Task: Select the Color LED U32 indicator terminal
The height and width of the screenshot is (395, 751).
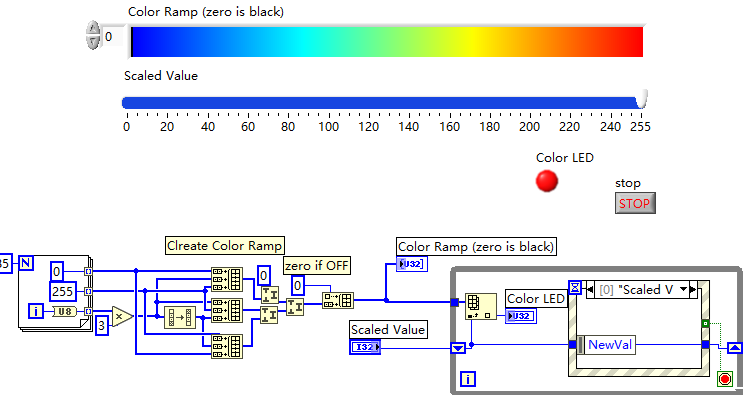Action: (521, 316)
